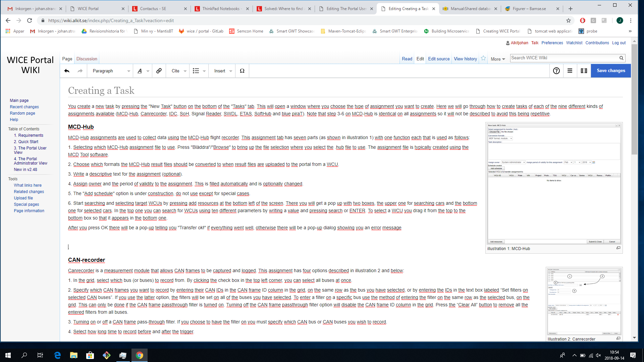Open File Explorer from the taskbar
The width and height of the screenshot is (644, 362).
73,355
